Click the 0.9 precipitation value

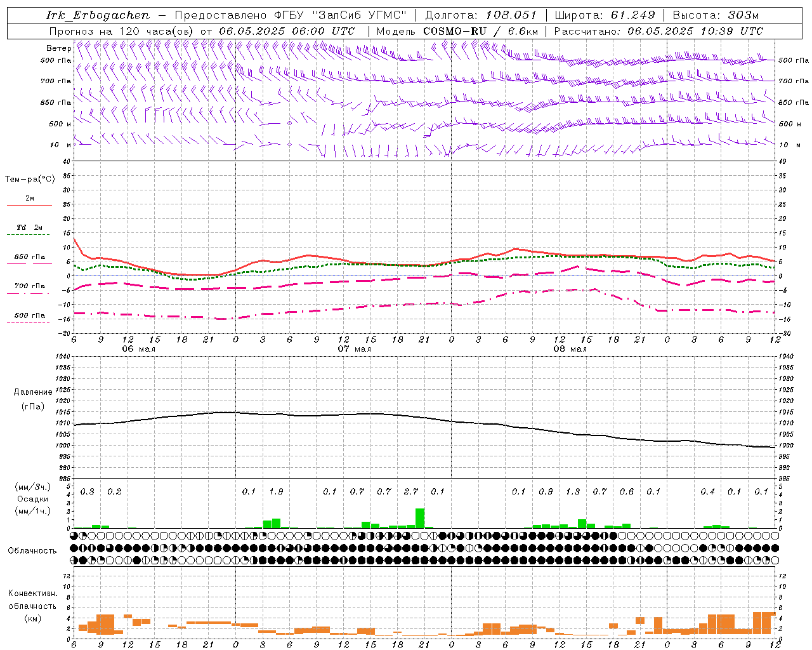(x=546, y=492)
